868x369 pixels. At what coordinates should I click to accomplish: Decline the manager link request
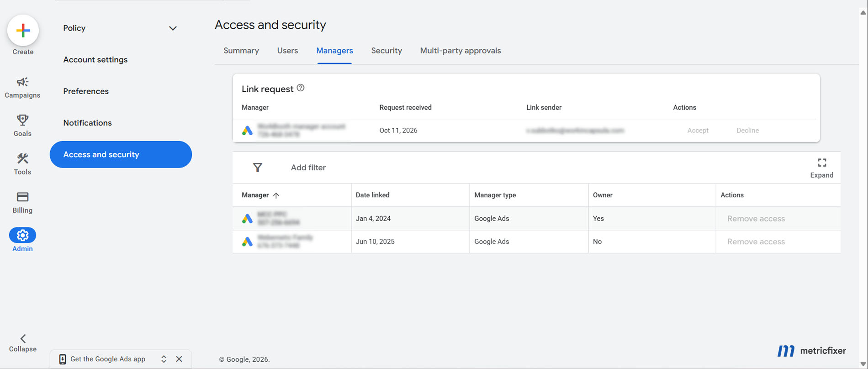[x=747, y=131]
